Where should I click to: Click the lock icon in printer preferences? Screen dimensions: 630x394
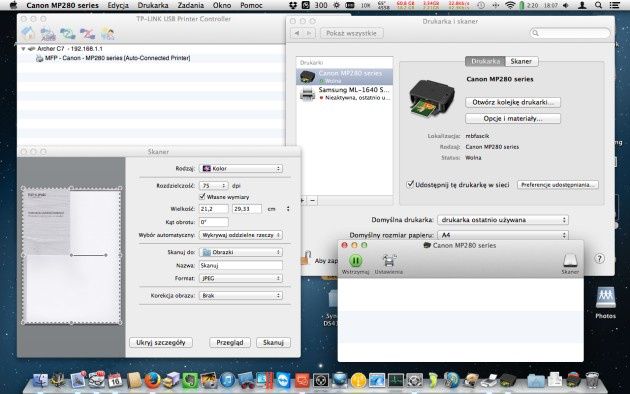pos(307,257)
